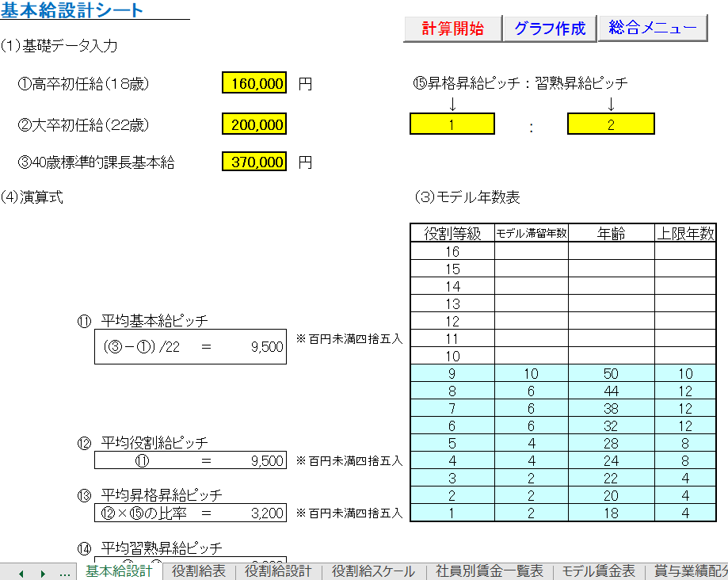The width and height of the screenshot is (728, 580).
Task: Click the ②大卒初任給(22歳) label
Action: (83, 124)
